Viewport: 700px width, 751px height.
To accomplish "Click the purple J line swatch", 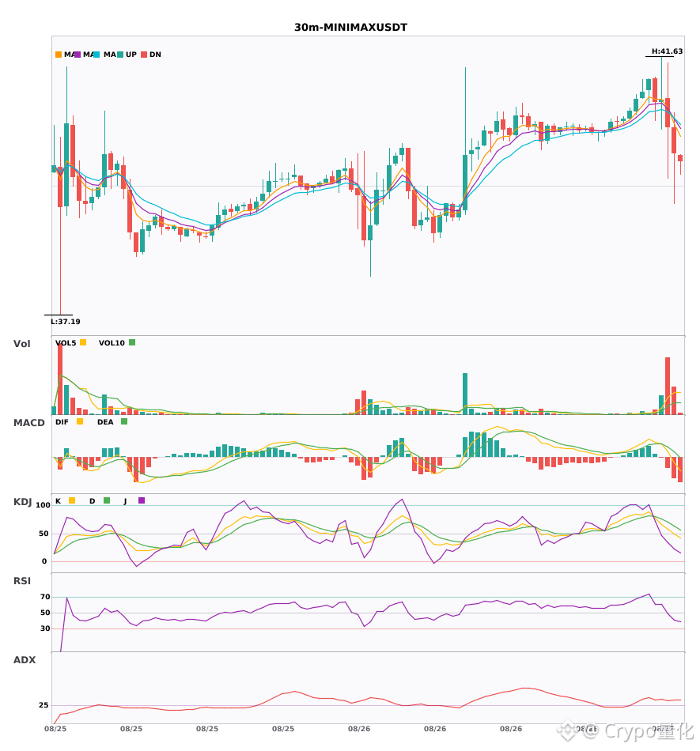I will (142, 500).
